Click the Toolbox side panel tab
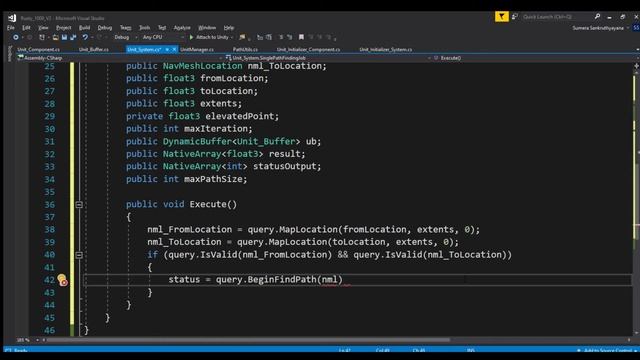The height and width of the screenshot is (360, 640). coord(10,54)
